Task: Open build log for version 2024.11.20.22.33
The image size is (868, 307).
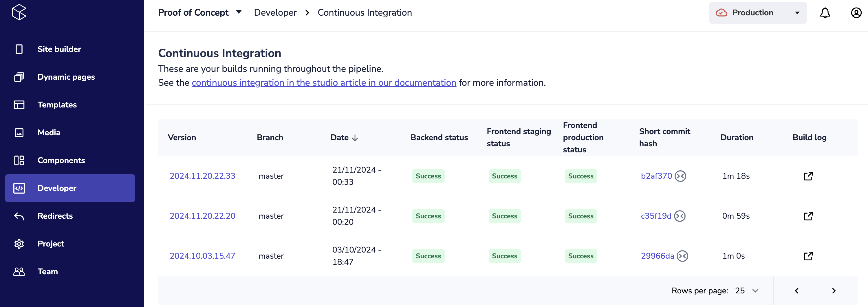Action: pos(808,176)
